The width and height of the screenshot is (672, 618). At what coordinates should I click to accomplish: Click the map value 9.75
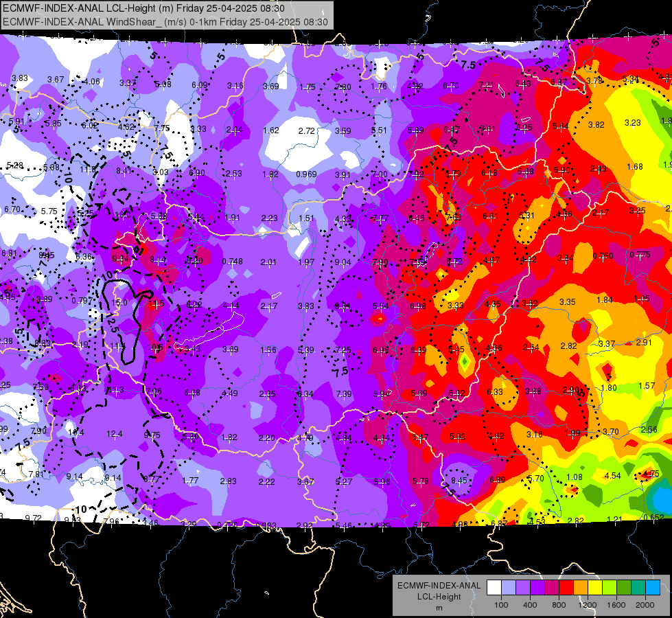tap(152, 435)
